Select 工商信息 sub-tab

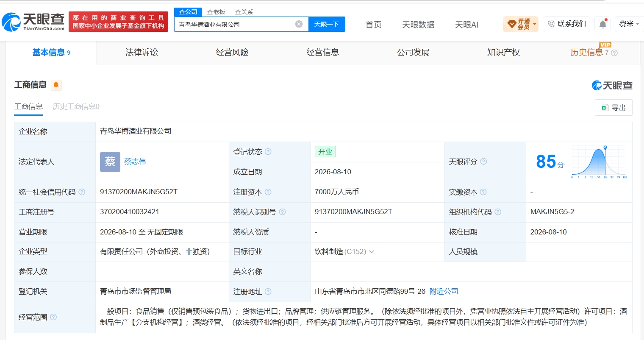point(28,106)
